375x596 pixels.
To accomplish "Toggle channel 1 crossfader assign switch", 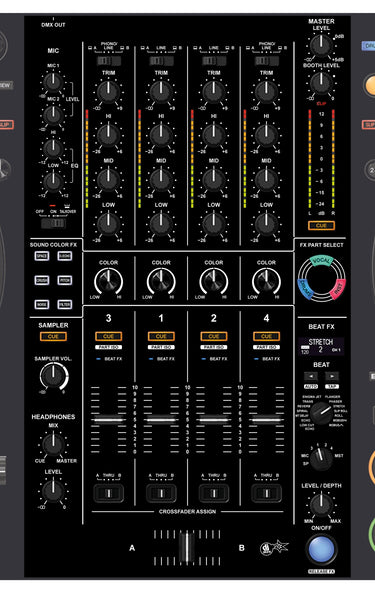I will coord(161,493).
